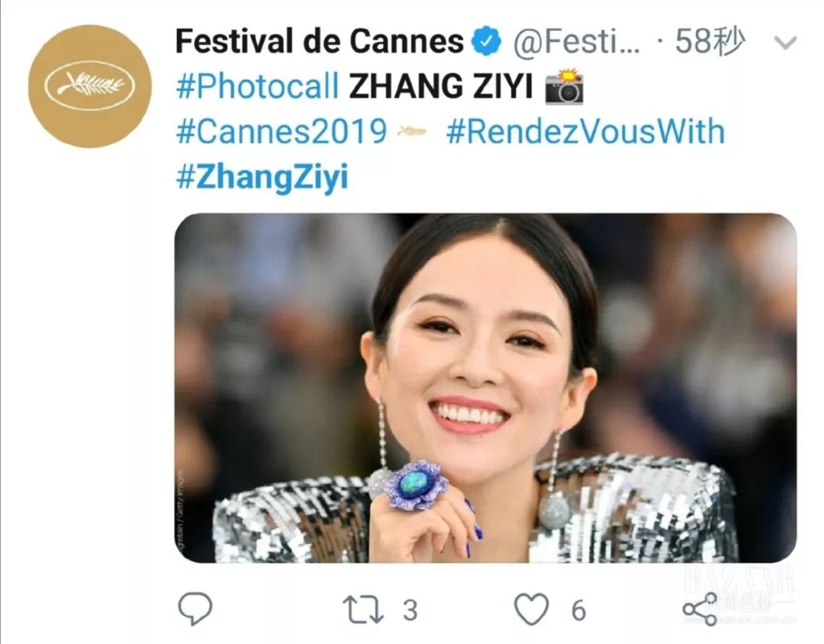Image resolution: width=824 pixels, height=644 pixels.
Task: Click the golden palm emoji beside Cannes2019
Action: point(410,131)
